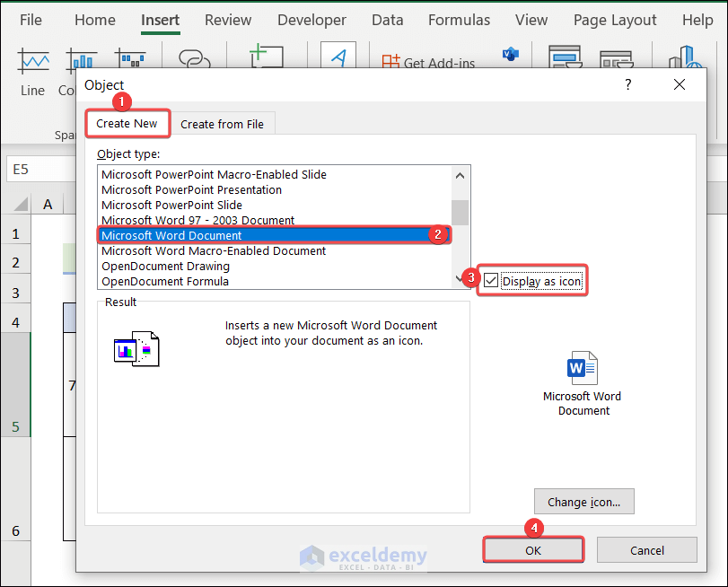Cancel the Object dialog
This screenshot has height=587, width=728.
(x=646, y=550)
